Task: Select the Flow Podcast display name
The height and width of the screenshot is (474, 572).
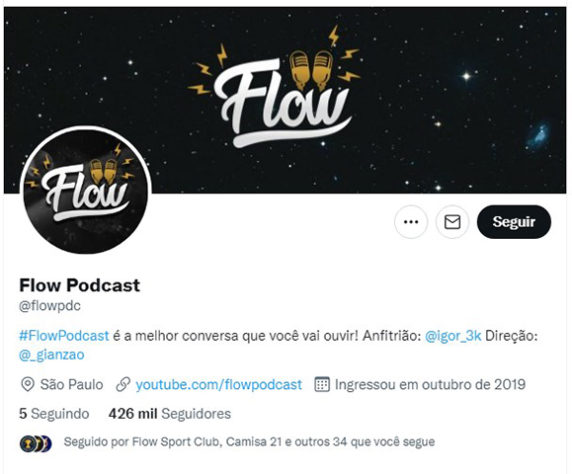Action: pos(80,285)
